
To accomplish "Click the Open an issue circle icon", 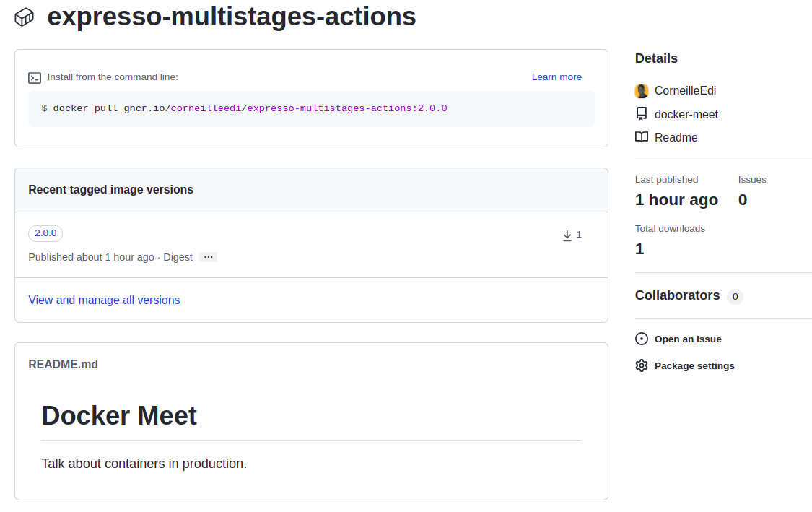I will (642, 338).
